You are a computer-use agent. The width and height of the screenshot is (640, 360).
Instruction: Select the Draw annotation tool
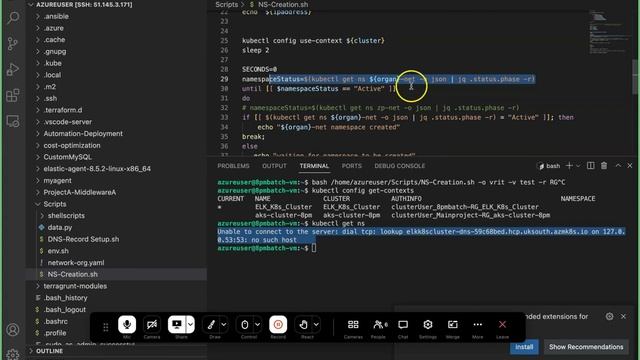pos(211,324)
